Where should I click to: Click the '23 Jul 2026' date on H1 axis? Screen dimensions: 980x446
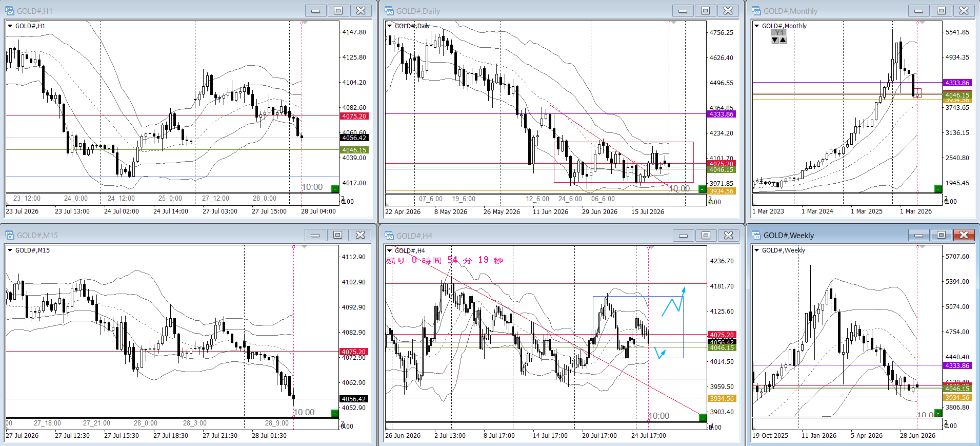tap(22, 211)
